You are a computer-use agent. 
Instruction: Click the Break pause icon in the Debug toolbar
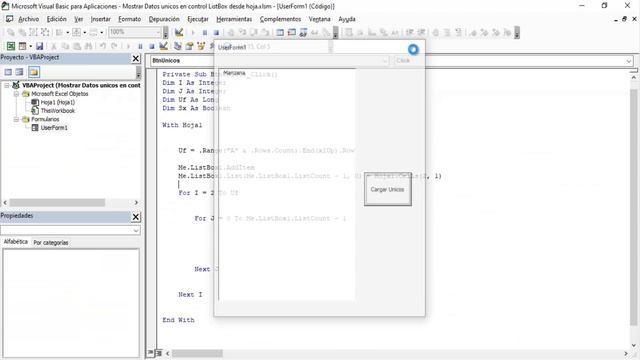(204, 32)
